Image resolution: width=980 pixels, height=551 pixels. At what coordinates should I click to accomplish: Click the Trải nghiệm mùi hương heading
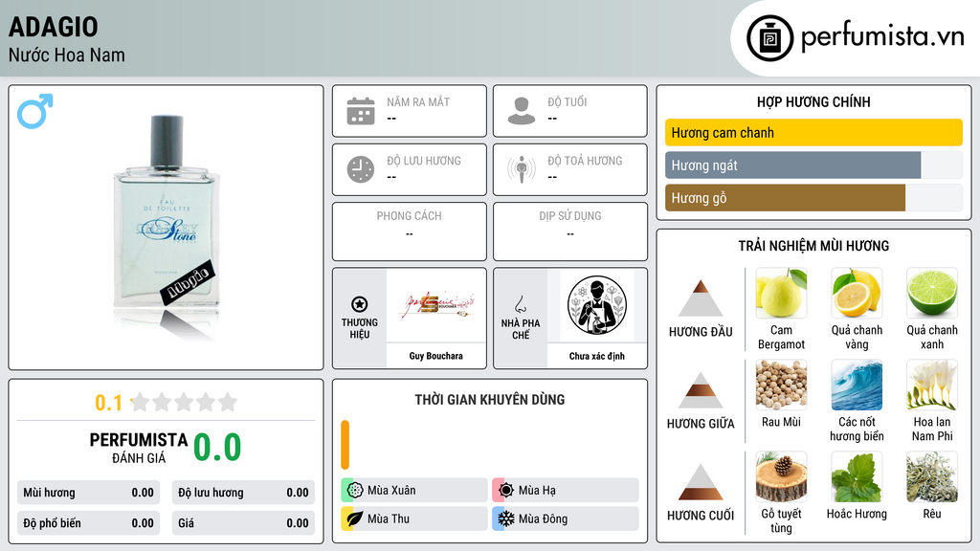[813, 246]
